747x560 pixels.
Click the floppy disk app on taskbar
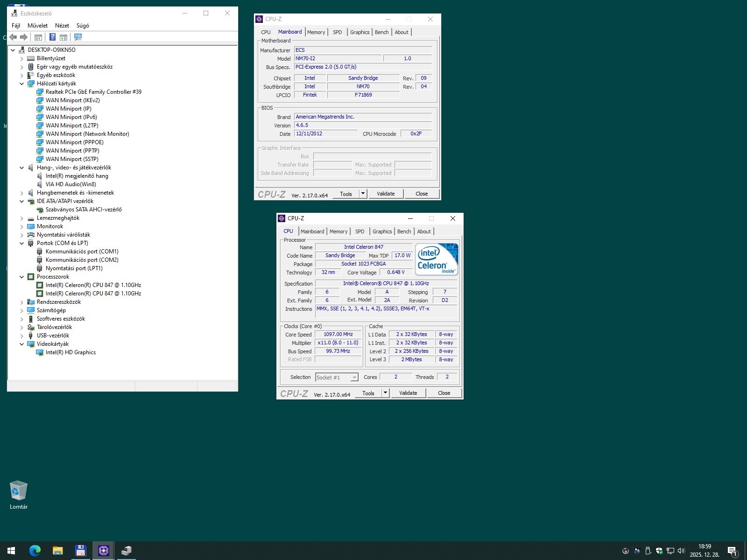point(80,551)
